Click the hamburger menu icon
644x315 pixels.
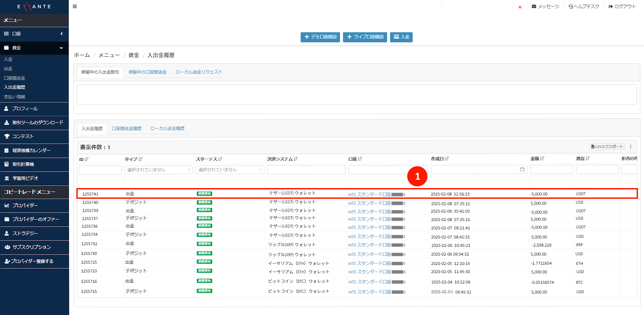75,6
